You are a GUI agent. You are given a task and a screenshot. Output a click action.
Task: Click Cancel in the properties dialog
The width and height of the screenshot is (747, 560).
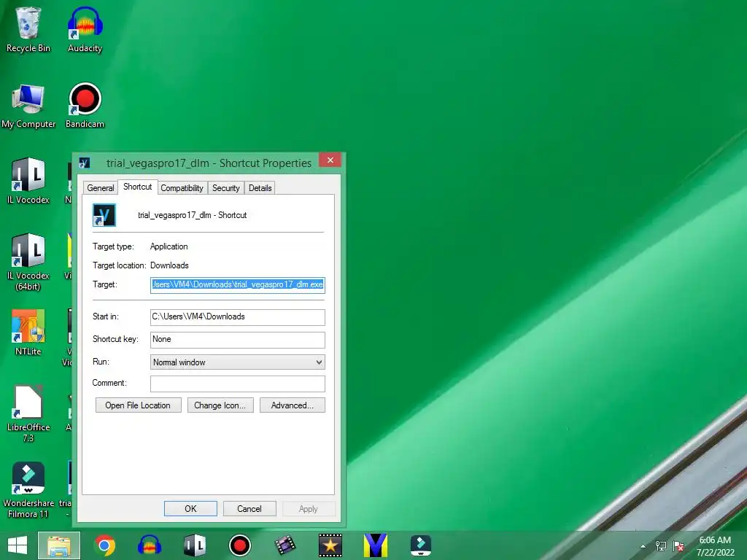(249, 508)
